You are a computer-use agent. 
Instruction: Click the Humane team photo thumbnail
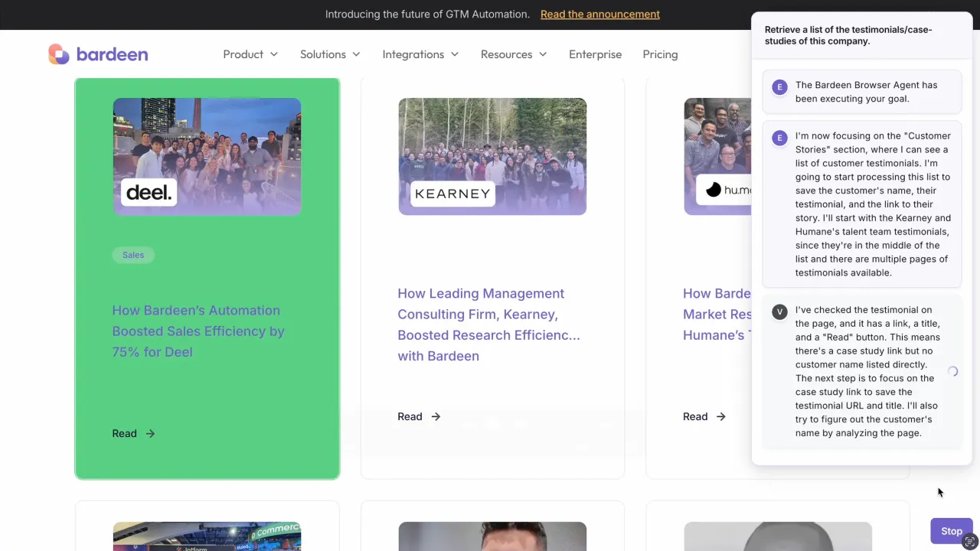point(717,156)
